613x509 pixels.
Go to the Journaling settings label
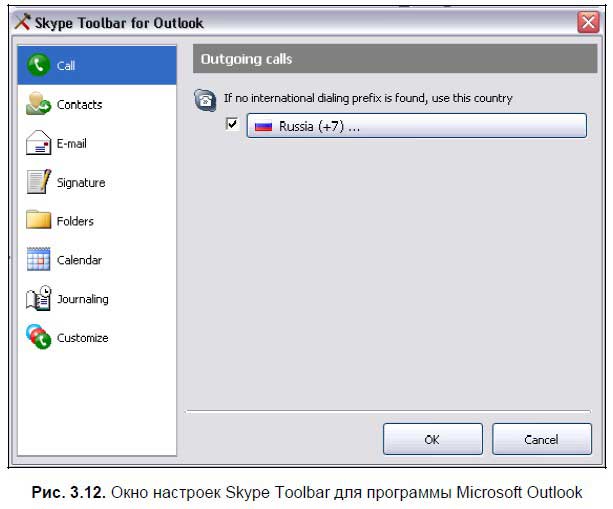pos(83,299)
